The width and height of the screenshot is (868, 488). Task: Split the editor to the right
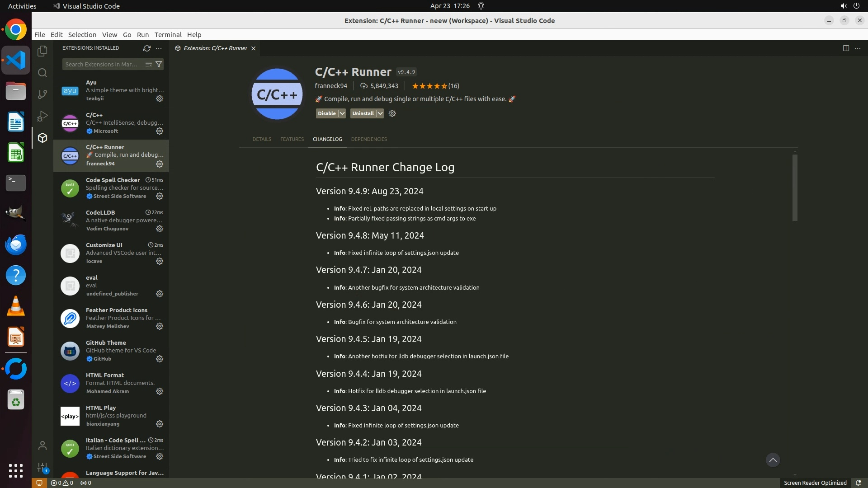tap(846, 48)
